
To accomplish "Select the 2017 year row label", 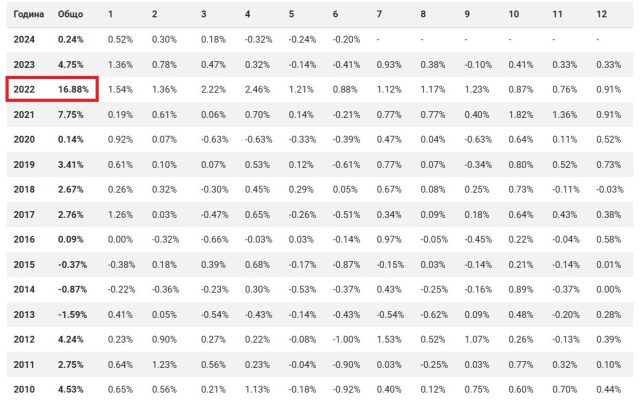I will pyautogui.click(x=25, y=214).
